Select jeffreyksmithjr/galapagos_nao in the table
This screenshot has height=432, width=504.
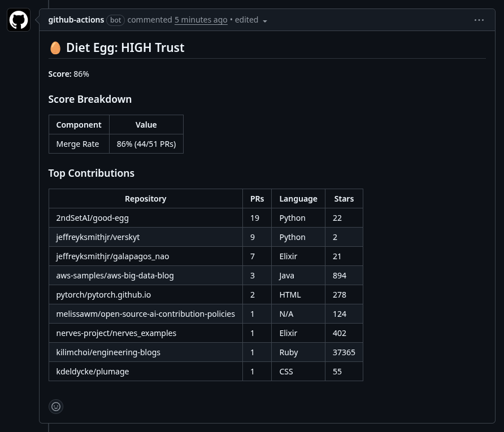point(112,256)
